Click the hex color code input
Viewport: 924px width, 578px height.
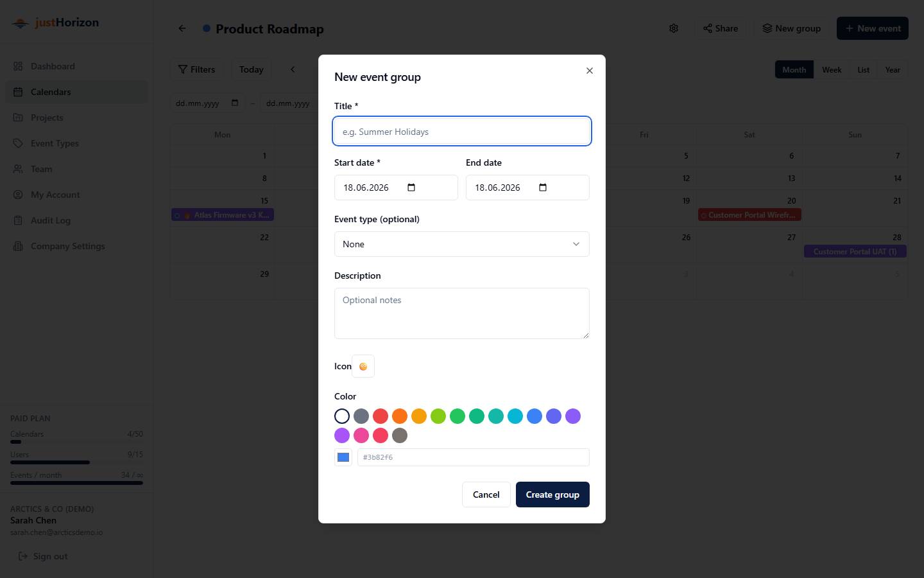click(x=474, y=457)
